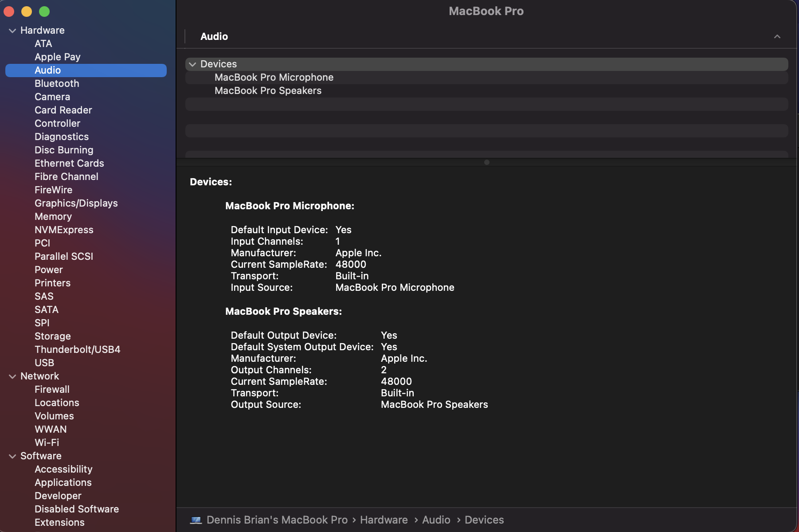Click the "Default System Output Device:" label
Viewport: 799px width, 532px height.
click(302, 347)
